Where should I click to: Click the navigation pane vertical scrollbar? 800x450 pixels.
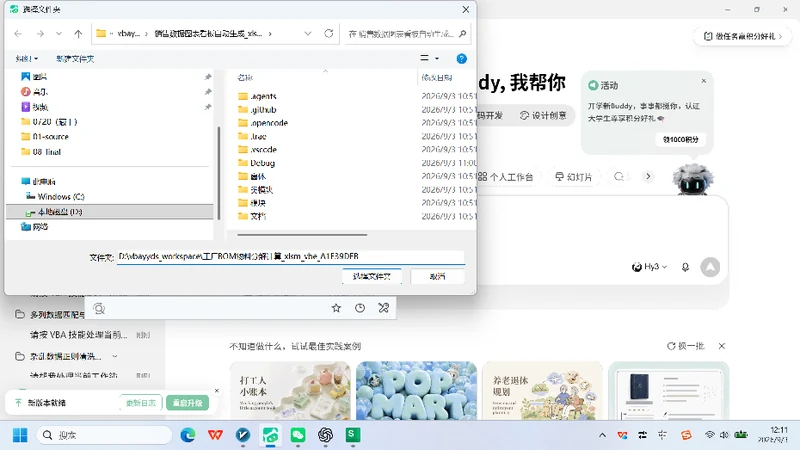(218, 173)
